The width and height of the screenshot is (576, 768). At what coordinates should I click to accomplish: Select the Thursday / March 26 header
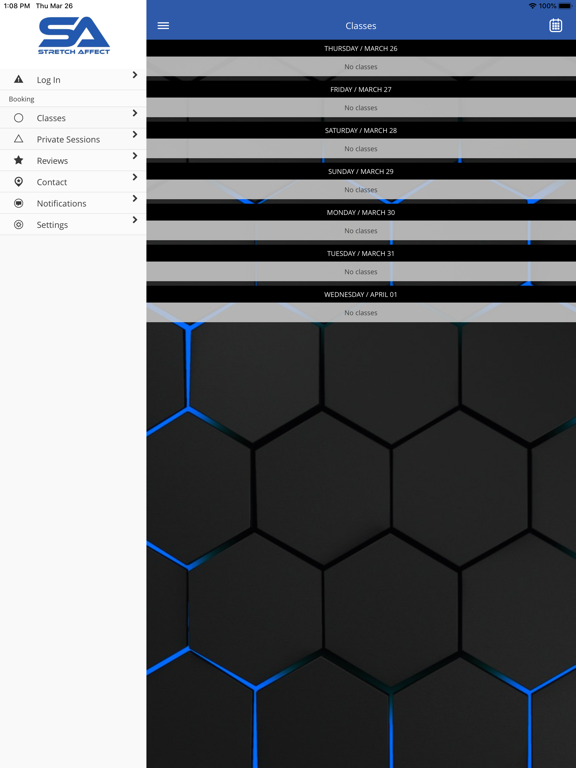pos(361,48)
